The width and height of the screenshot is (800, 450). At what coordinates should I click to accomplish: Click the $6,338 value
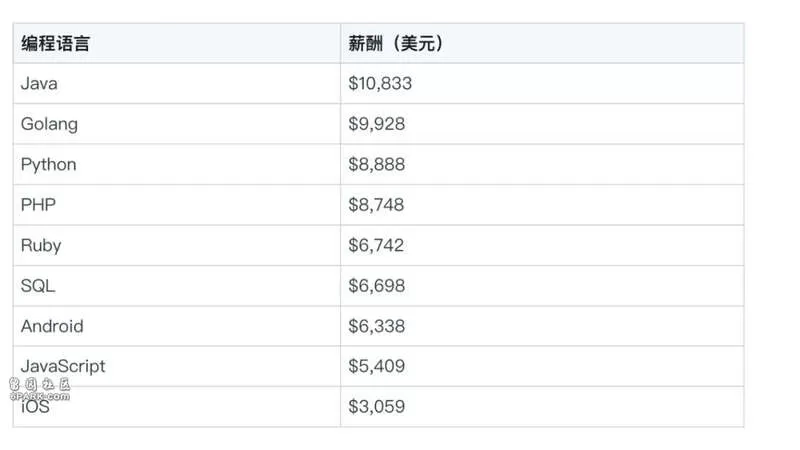pos(377,326)
